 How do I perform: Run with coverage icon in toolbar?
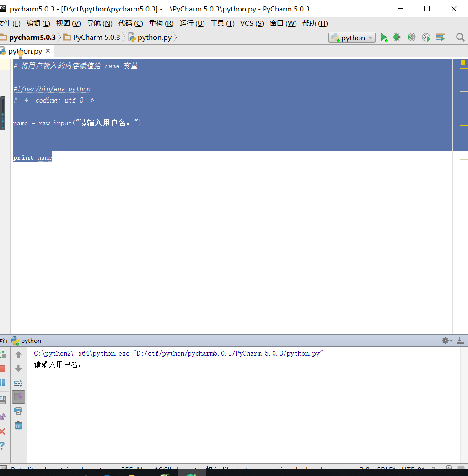tap(412, 38)
